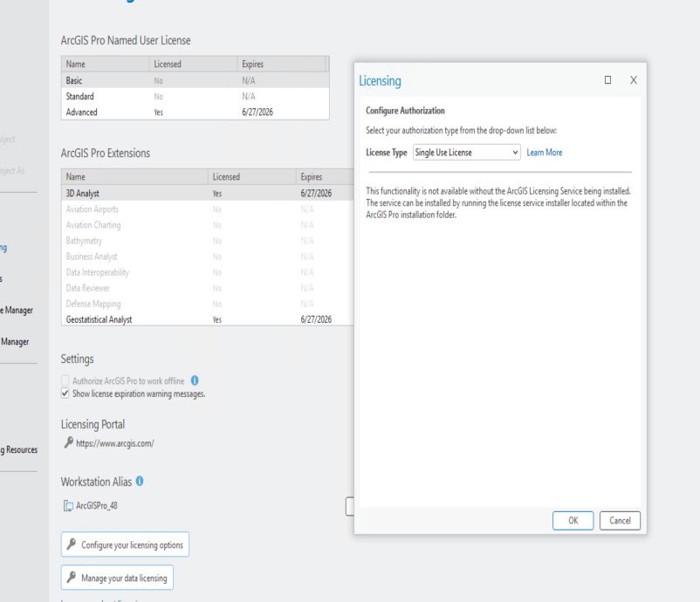This screenshot has width=700, height=602.
Task: Select the Aviation Airports extension row
Action: pyautogui.click(x=208, y=209)
